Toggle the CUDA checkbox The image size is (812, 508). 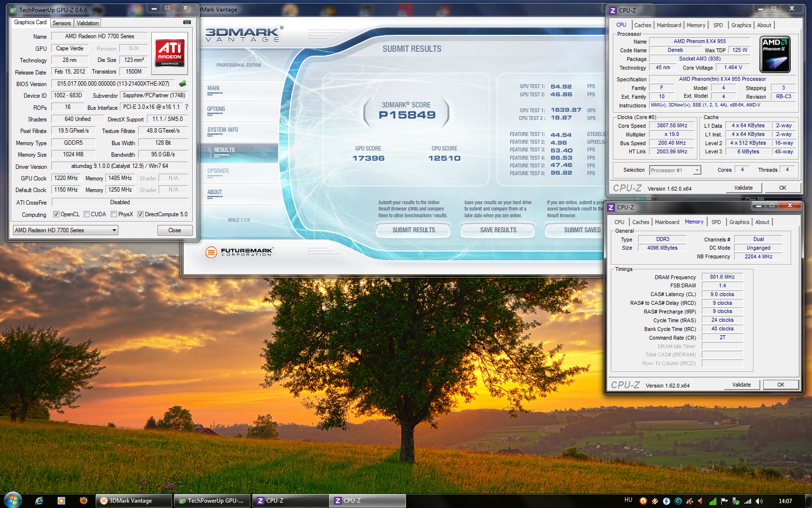(87, 214)
